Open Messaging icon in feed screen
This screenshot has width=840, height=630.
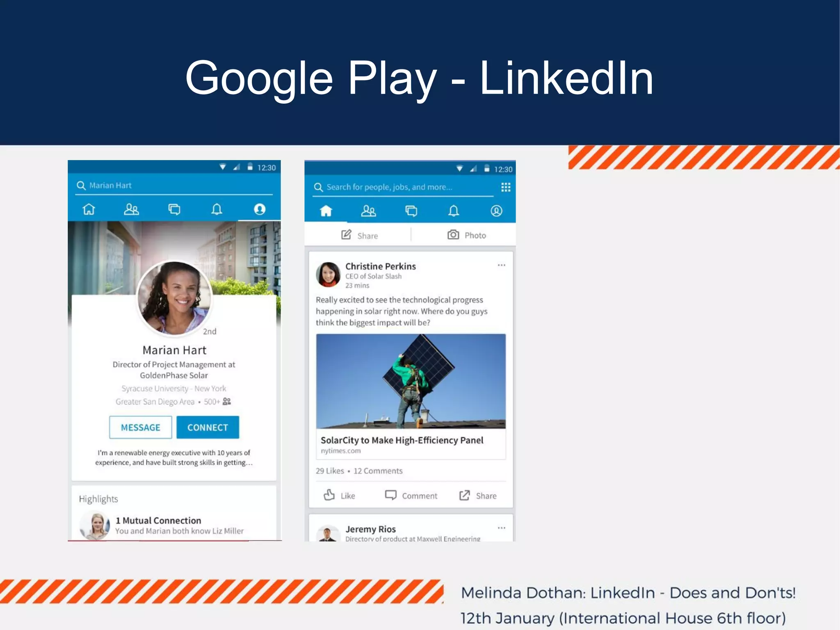[411, 211]
